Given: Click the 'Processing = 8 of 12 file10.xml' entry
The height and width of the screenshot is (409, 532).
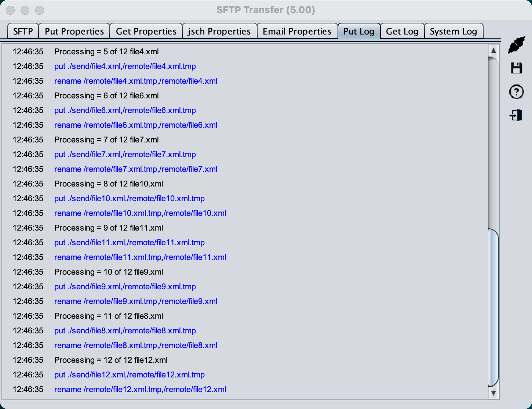Looking at the screenshot, I should [109, 184].
